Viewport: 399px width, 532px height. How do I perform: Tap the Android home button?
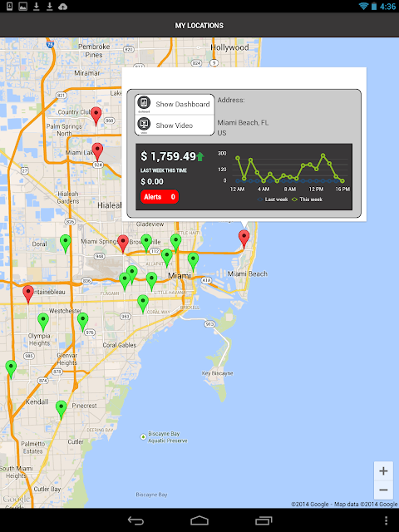(x=199, y=520)
